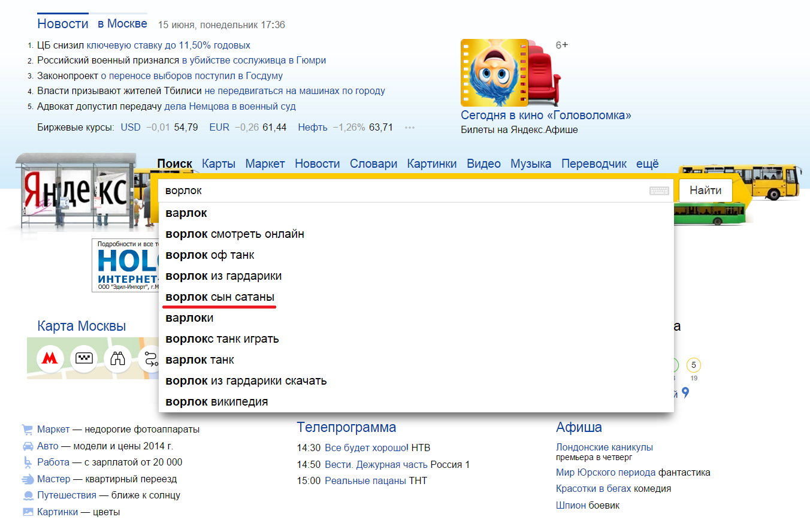Click the blue location pin icon
This screenshot has height=532, width=810.
pyautogui.click(x=685, y=393)
